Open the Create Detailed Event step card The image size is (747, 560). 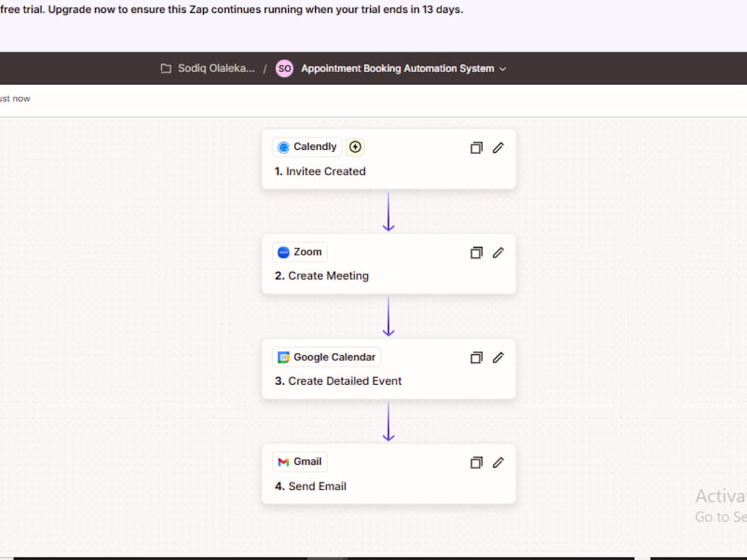pos(388,369)
